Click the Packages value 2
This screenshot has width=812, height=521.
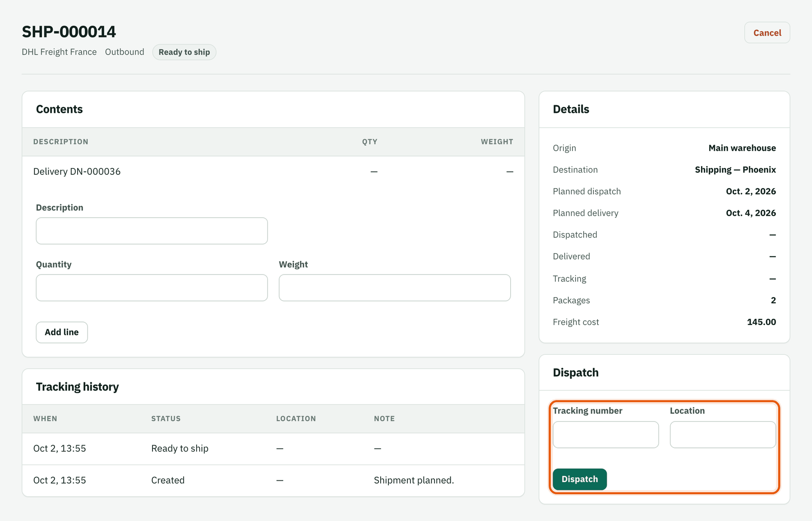[x=773, y=300]
